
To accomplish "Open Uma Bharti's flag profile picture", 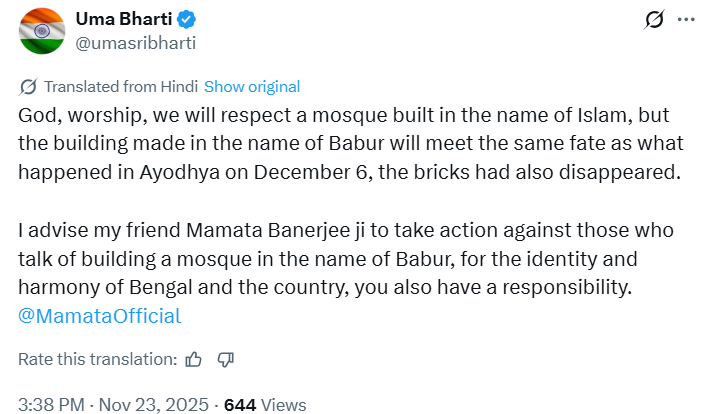I will (41, 31).
